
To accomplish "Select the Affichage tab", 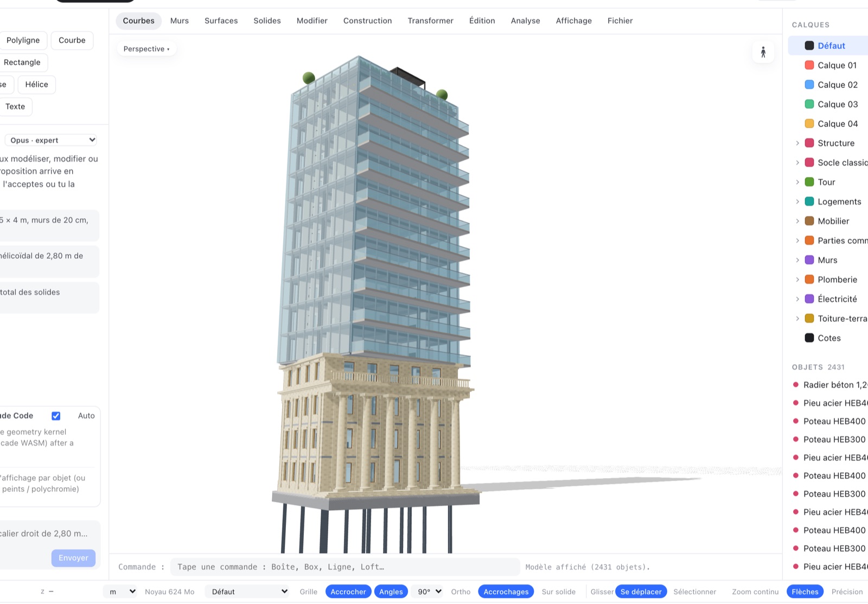I will point(573,21).
